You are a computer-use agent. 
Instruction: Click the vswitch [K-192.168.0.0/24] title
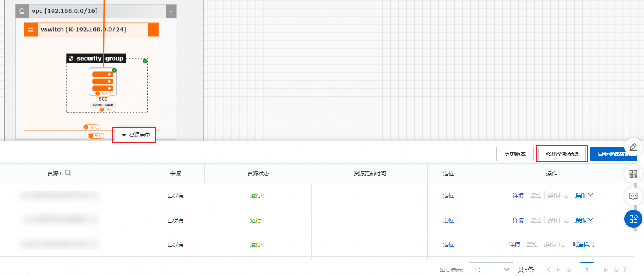(83, 30)
